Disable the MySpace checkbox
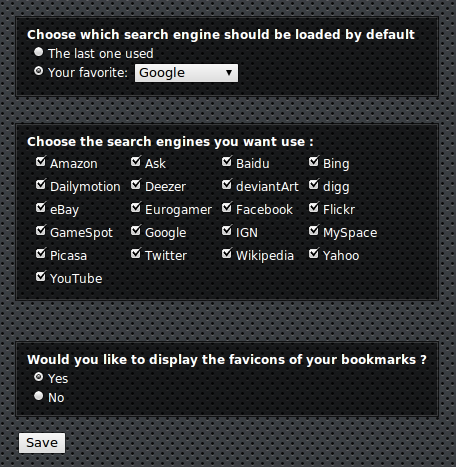This screenshot has height=467, width=456. tap(314, 231)
